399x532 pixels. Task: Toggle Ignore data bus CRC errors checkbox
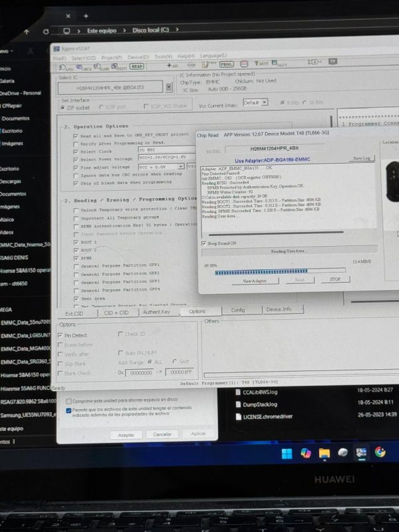point(76,176)
